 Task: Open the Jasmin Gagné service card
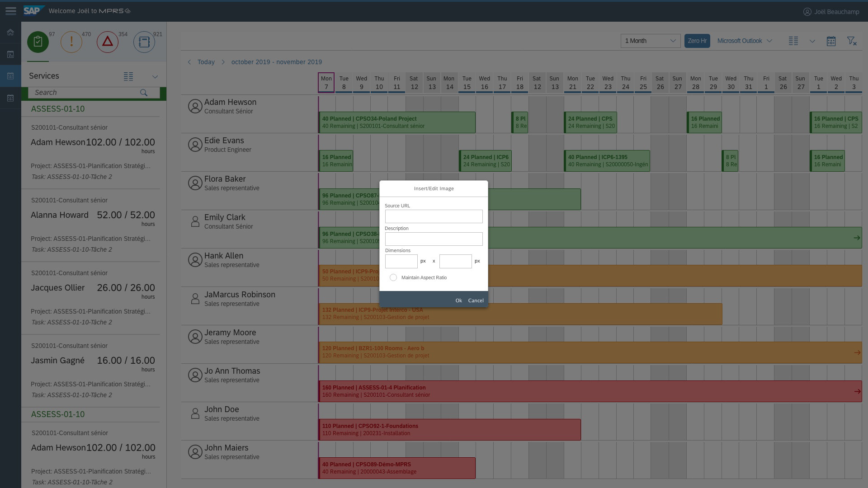tap(91, 371)
